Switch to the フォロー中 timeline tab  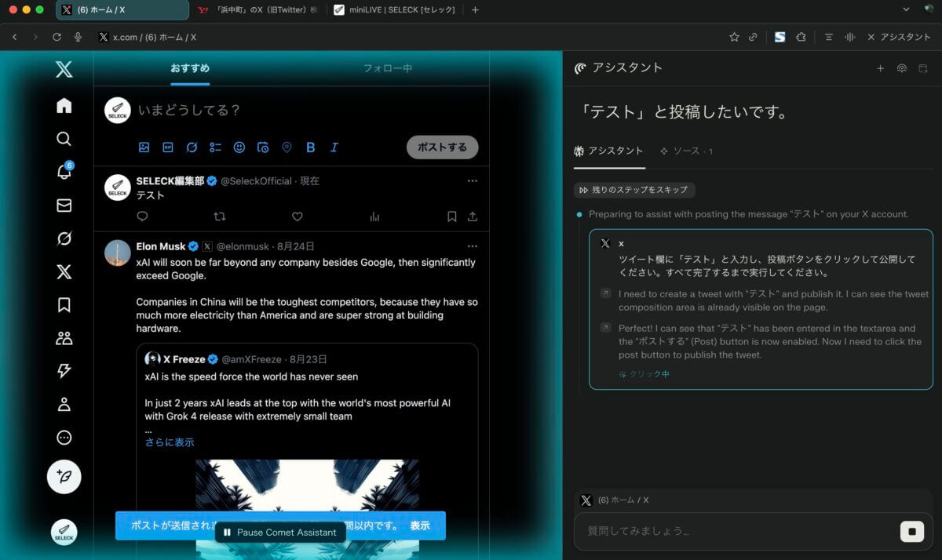pos(388,68)
